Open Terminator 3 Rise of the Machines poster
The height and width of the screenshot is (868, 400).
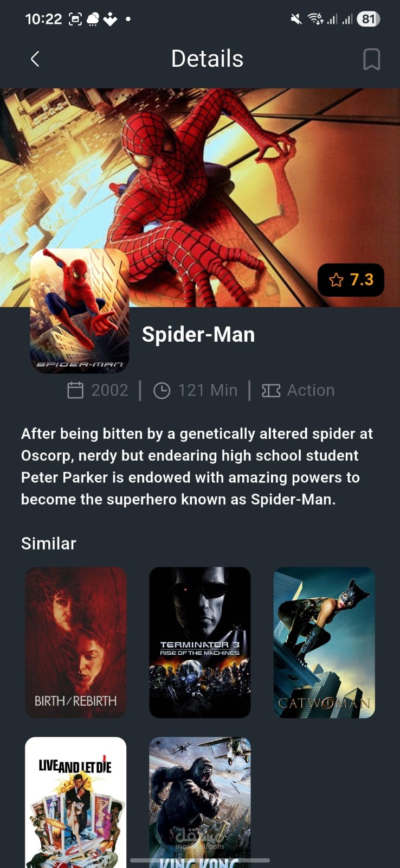(200, 642)
